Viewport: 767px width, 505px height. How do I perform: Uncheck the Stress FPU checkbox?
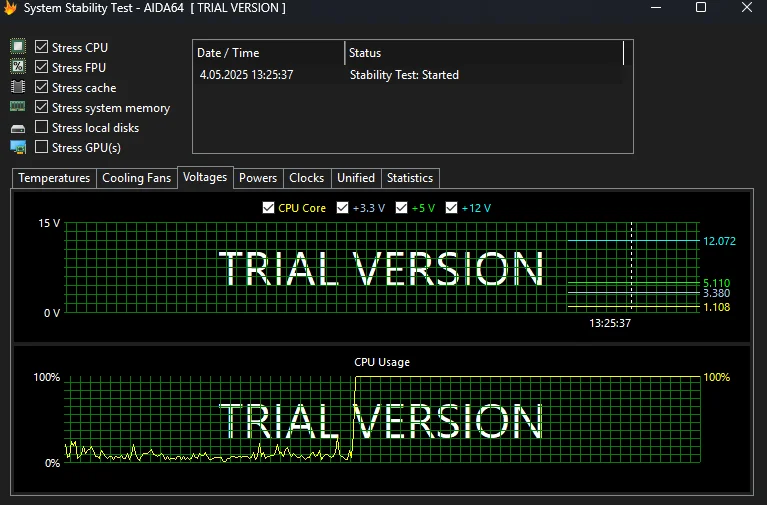point(42,67)
